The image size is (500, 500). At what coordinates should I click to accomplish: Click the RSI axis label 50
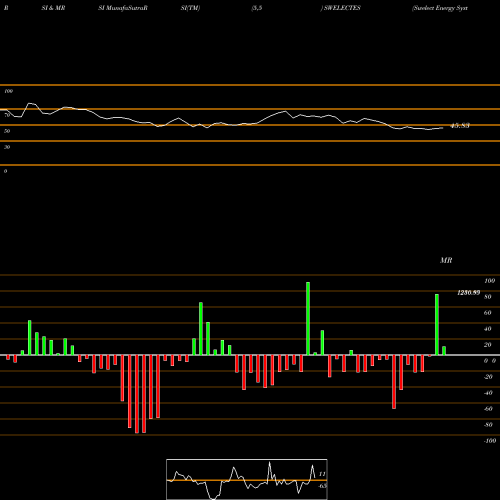tap(7, 131)
